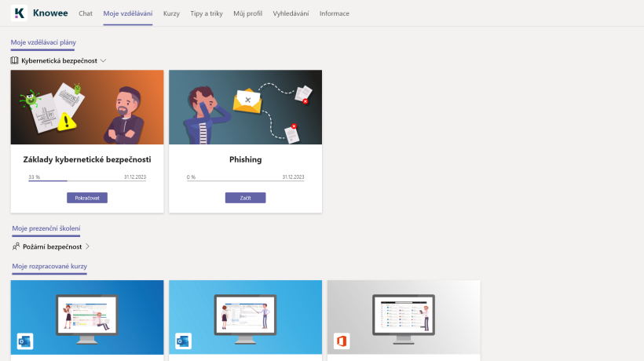Viewport: 644px width, 361px height.
Task: Click the Outlook icon on first course thumbnail
Action: coord(25,341)
